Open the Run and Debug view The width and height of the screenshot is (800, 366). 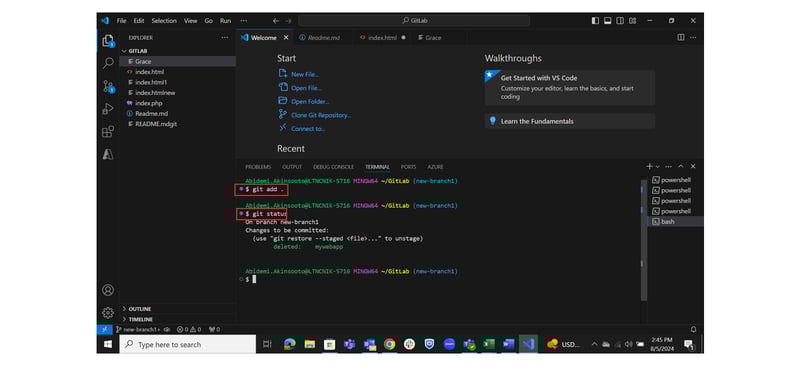(108, 109)
